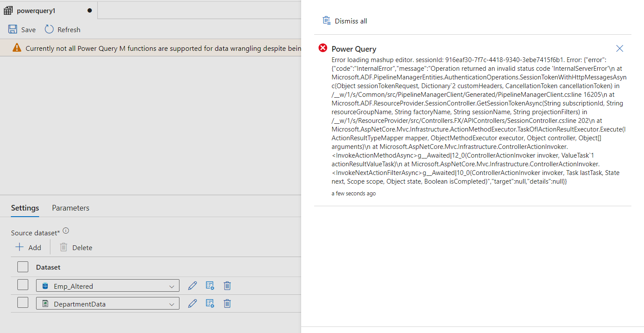Click the Dataset column header

click(x=48, y=267)
